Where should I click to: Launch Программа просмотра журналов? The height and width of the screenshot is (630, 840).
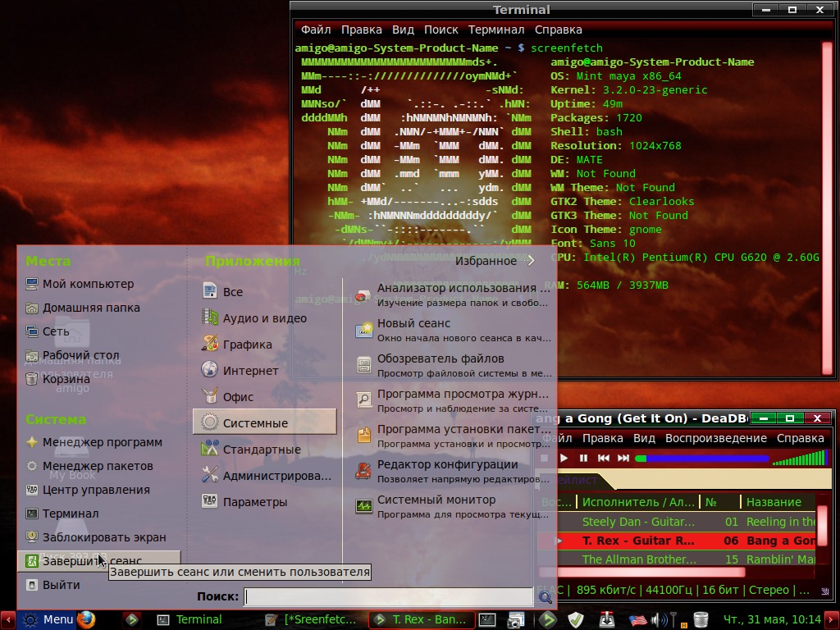453,400
